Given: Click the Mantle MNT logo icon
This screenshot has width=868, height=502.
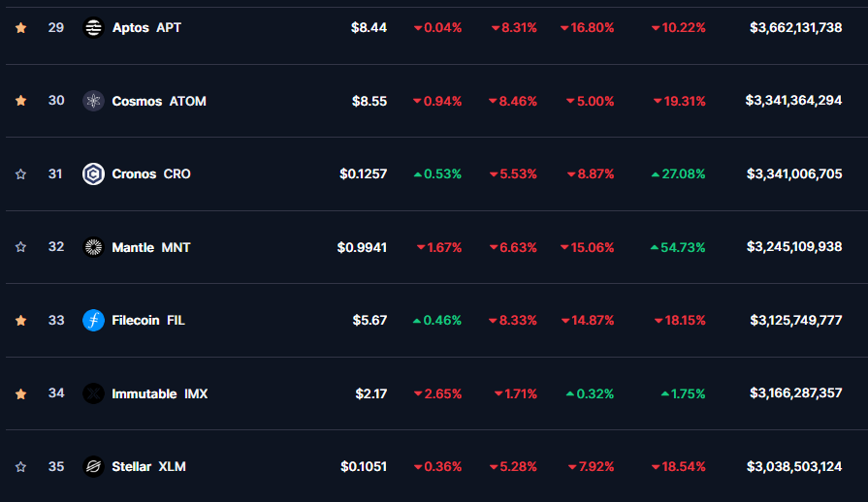Looking at the screenshot, I should tap(93, 247).
